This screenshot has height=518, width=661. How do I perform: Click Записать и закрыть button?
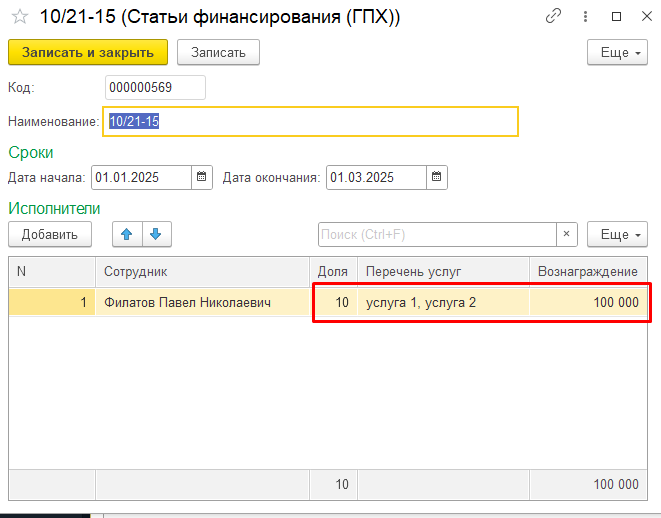(x=88, y=52)
